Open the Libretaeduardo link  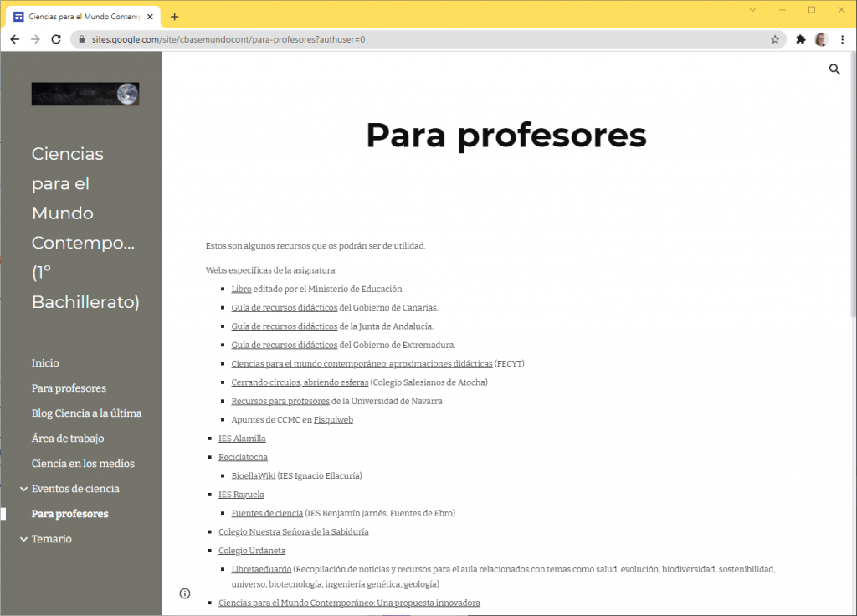pos(261,569)
